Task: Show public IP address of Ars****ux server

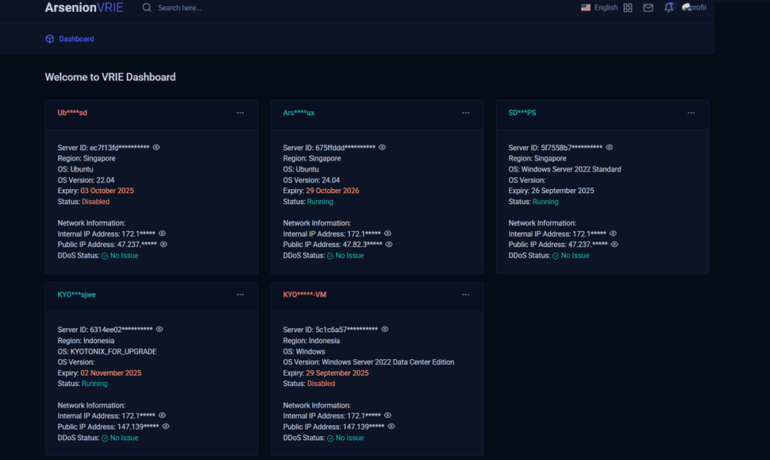Action: [x=389, y=244]
